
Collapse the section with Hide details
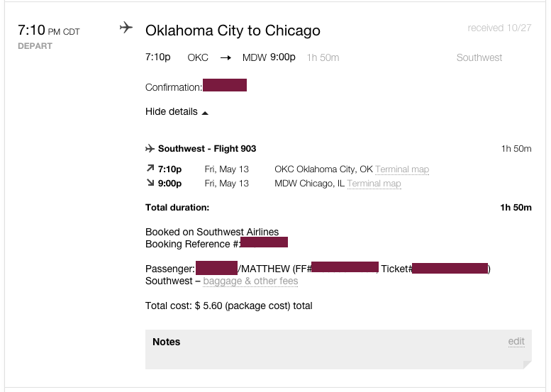[x=177, y=112]
